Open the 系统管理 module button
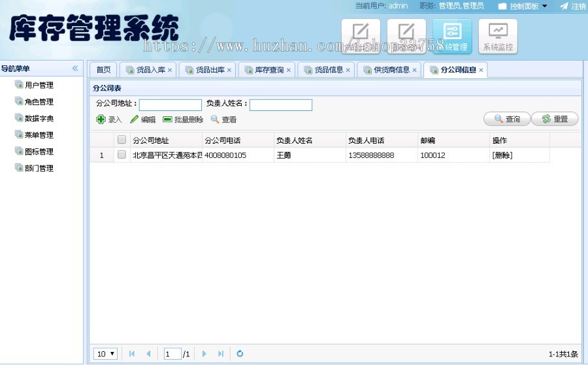Image resolution: width=588 pixels, height=365 pixels. (452, 36)
